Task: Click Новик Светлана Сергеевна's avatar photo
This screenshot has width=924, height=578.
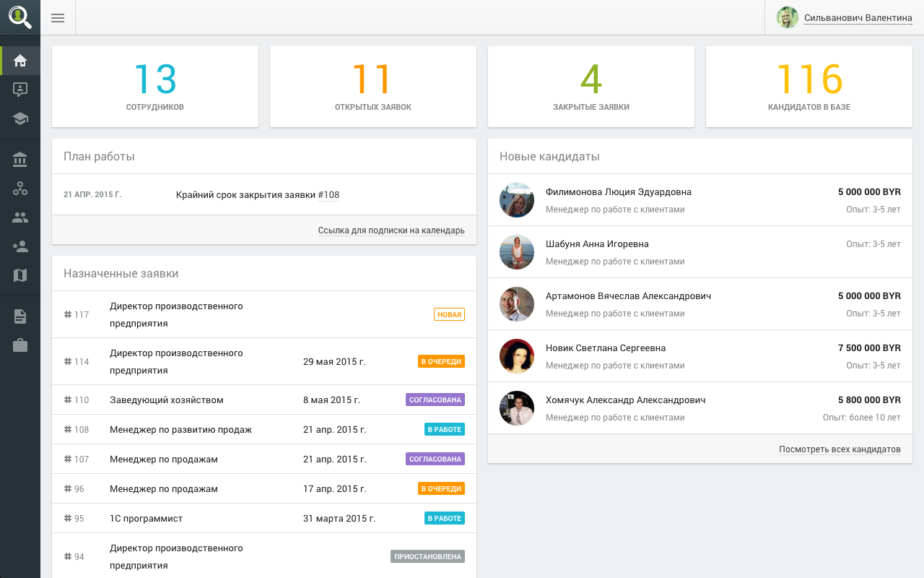Action: pos(517,356)
